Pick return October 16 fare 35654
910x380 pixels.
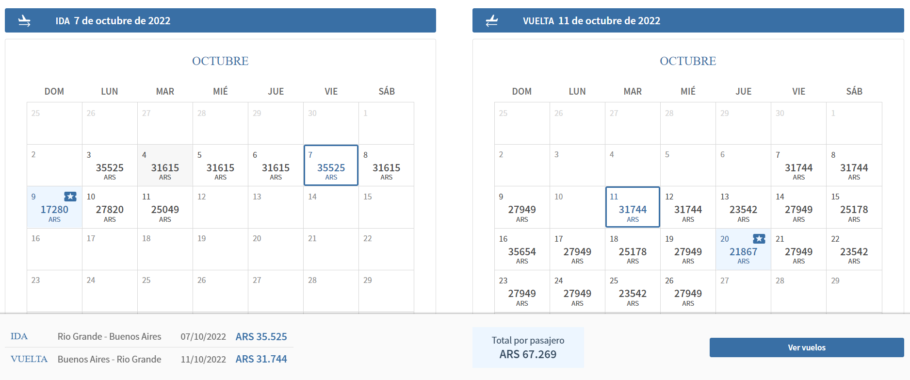pos(522,249)
